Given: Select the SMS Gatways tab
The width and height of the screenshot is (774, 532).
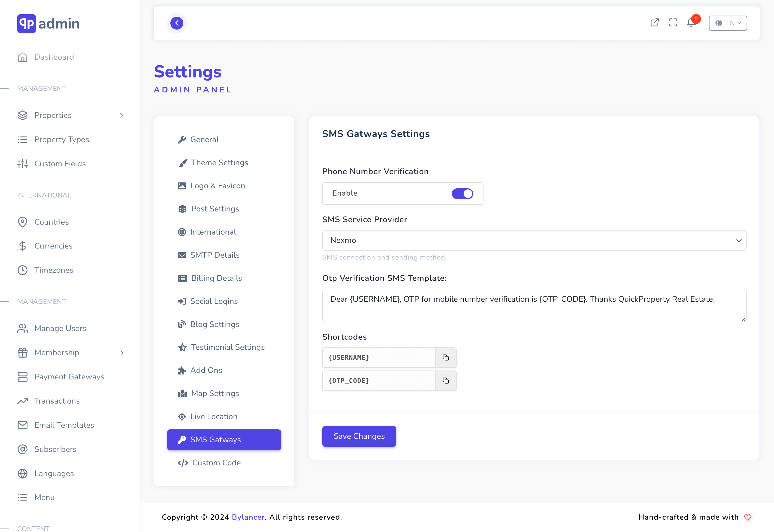Looking at the screenshot, I should [x=224, y=440].
